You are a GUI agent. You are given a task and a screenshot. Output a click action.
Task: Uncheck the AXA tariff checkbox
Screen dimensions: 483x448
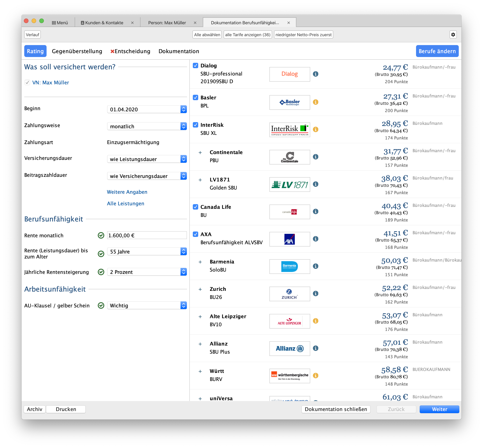point(196,234)
